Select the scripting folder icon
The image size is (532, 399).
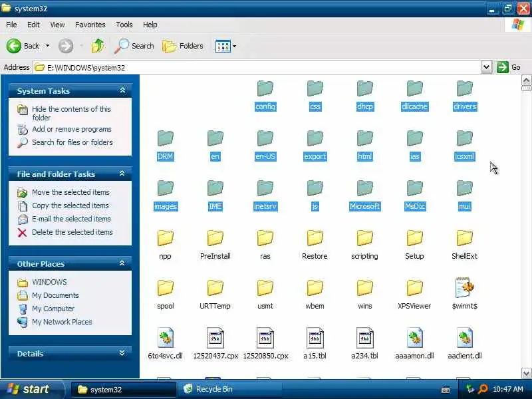pyautogui.click(x=364, y=238)
